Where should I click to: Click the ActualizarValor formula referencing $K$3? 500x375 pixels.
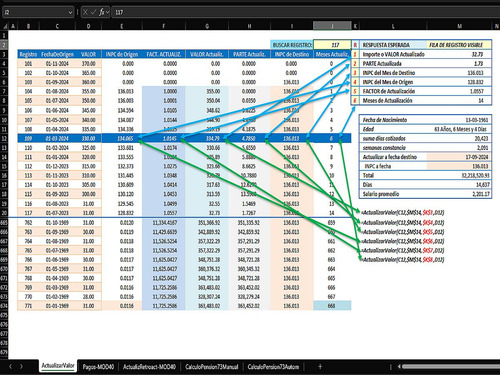[x=403, y=213]
